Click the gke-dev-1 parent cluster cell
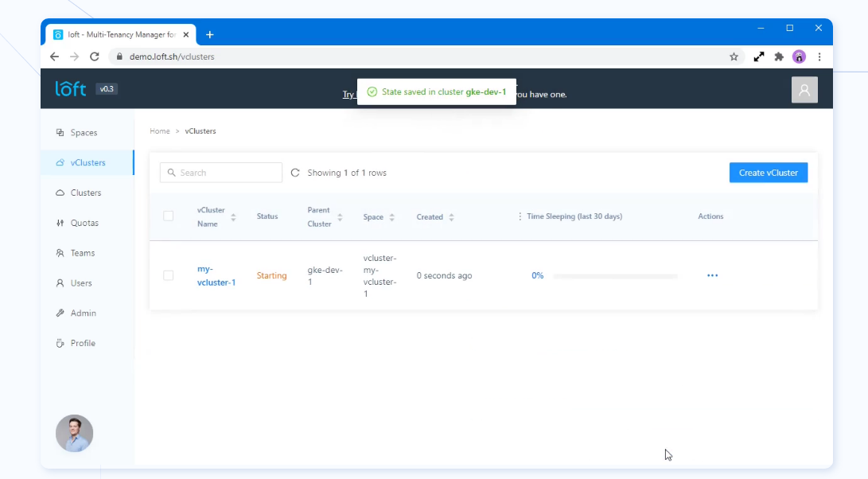This screenshot has width=868, height=479. [325, 276]
